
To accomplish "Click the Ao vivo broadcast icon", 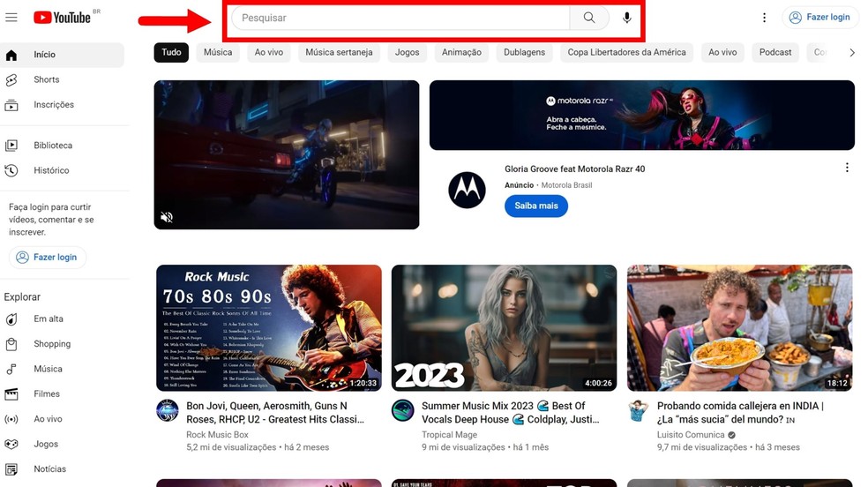I will 11,419.
